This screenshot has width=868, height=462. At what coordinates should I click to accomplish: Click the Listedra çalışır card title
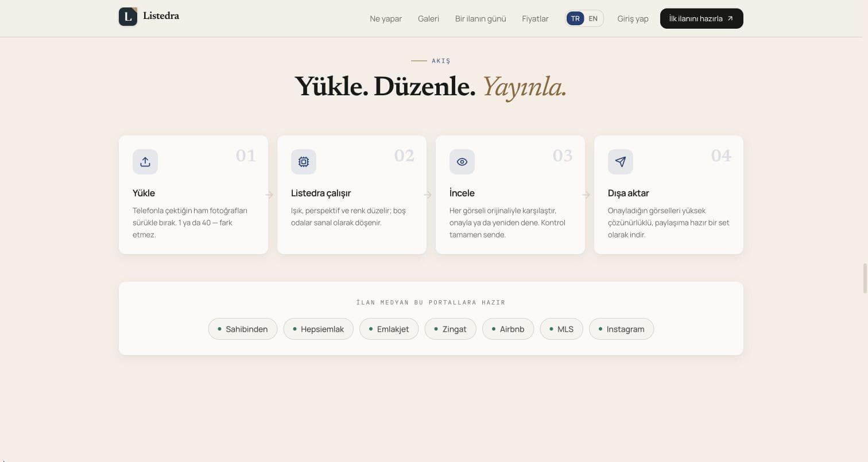(321, 193)
